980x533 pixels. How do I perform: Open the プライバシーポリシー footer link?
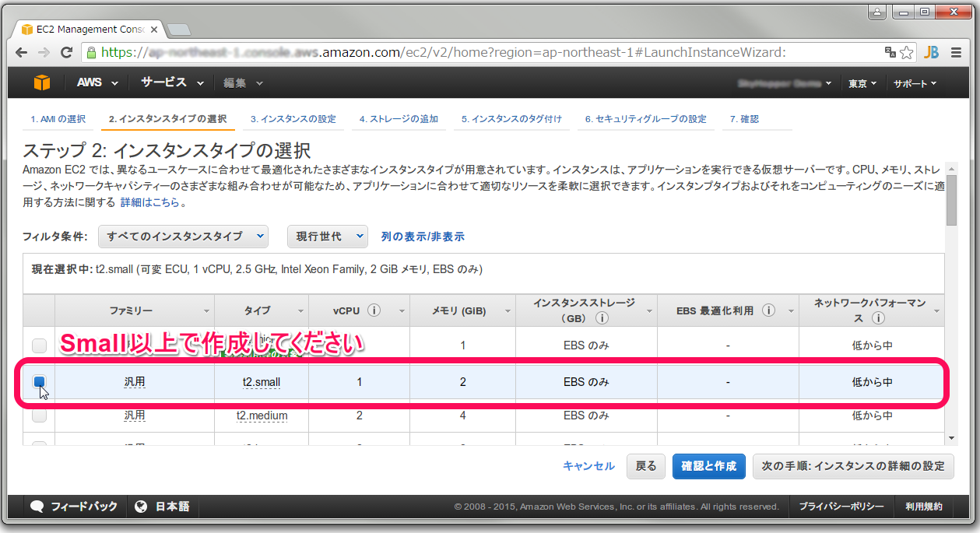click(x=841, y=507)
